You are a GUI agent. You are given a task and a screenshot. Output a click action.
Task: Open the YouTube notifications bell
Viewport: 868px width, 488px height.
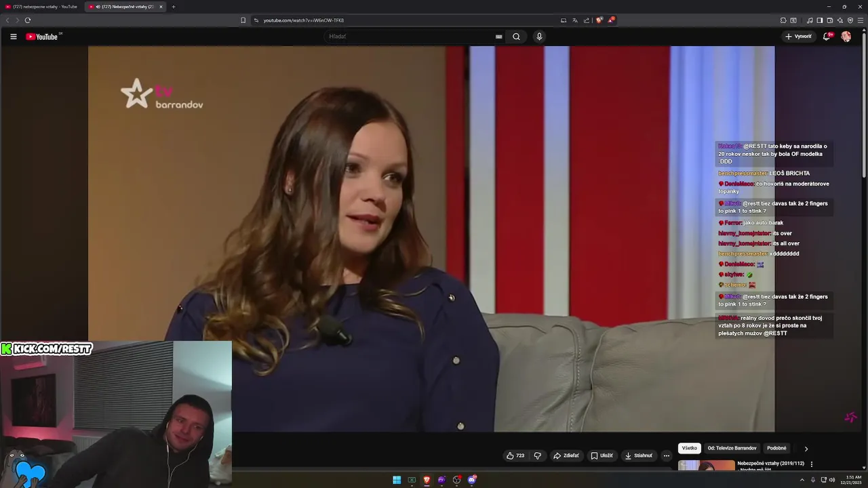point(827,37)
